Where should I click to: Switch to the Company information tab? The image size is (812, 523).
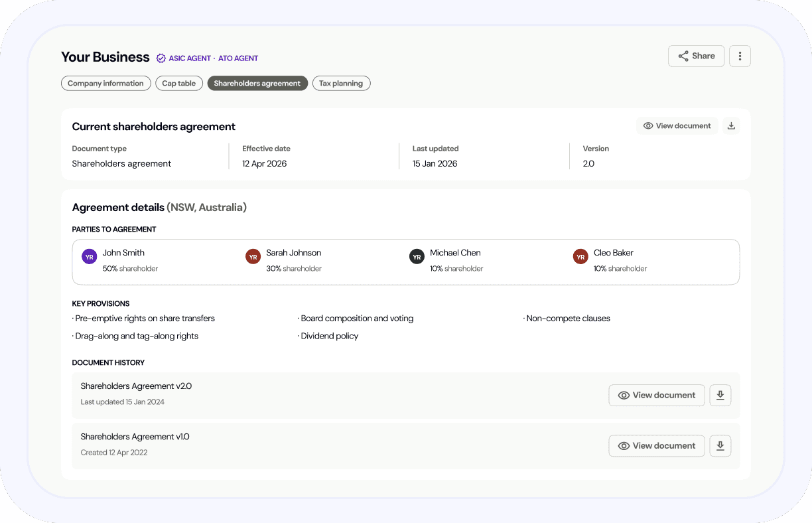pos(105,84)
